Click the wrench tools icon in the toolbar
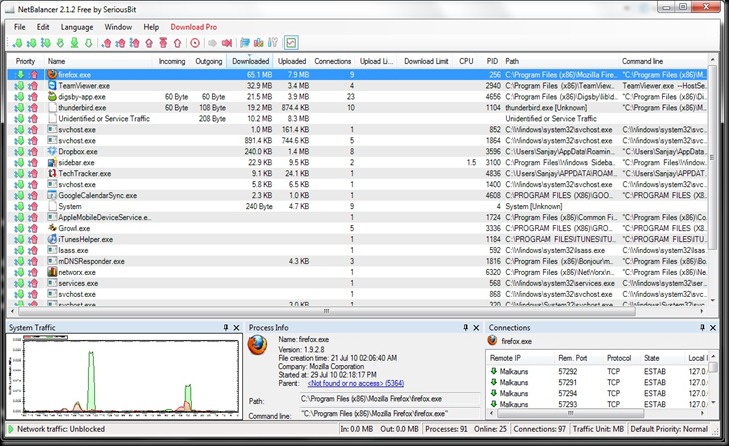 (273, 43)
